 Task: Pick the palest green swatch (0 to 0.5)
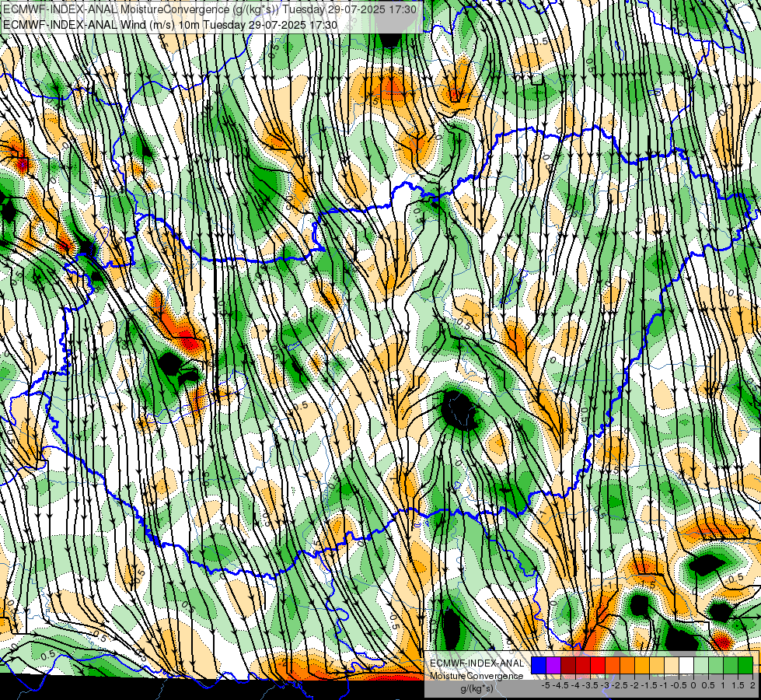pyautogui.click(x=701, y=666)
